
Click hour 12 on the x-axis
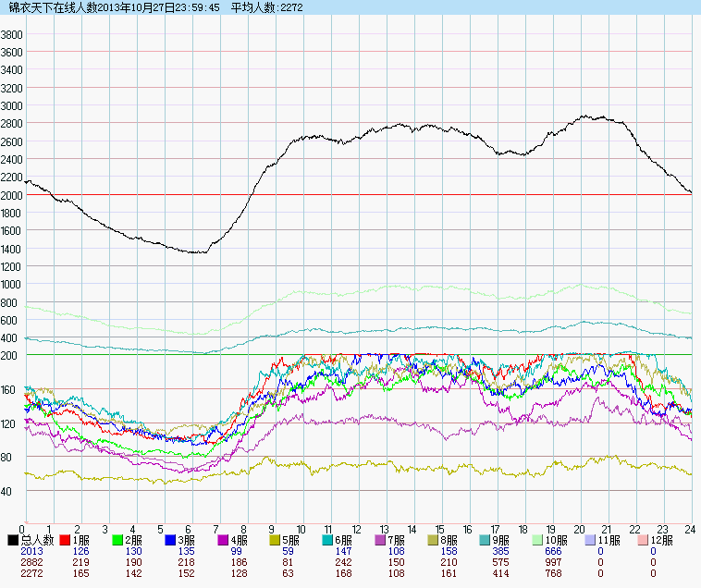357,530
